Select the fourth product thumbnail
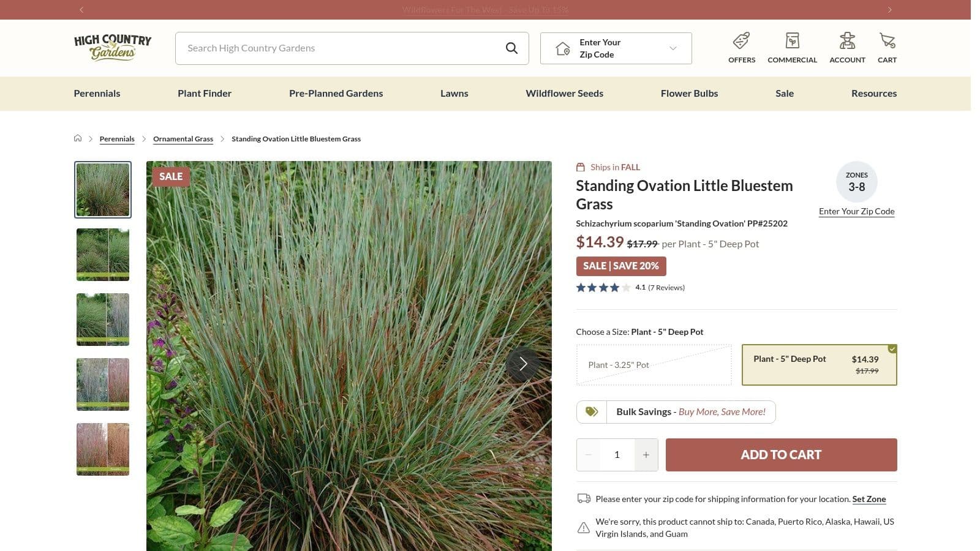This screenshot has height=551, width=980. pyautogui.click(x=102, y=384)
